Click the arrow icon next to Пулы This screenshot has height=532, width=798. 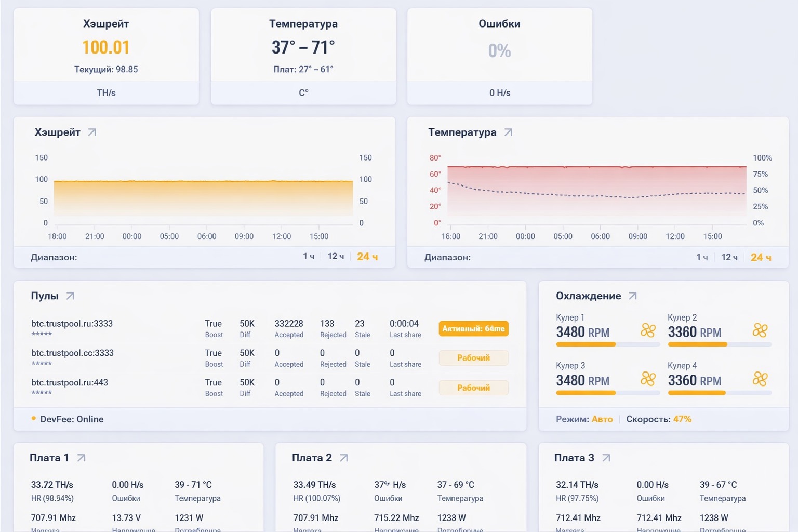point(70,296)
